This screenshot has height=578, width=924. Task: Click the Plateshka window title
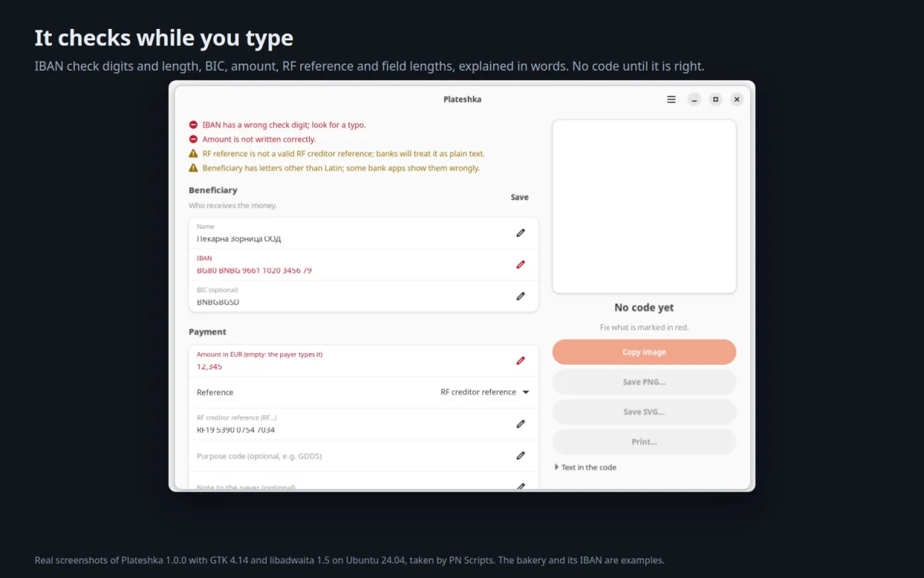click(x=462, y=100)
